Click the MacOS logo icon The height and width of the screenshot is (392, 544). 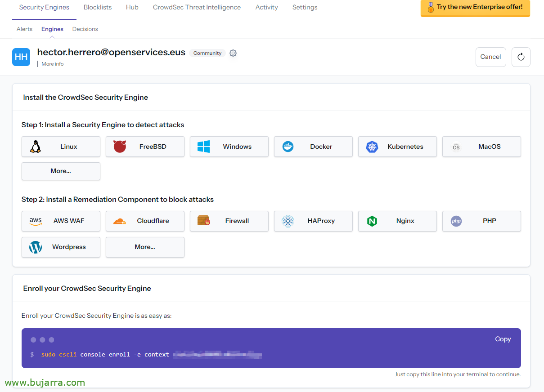tap(456, 147)
